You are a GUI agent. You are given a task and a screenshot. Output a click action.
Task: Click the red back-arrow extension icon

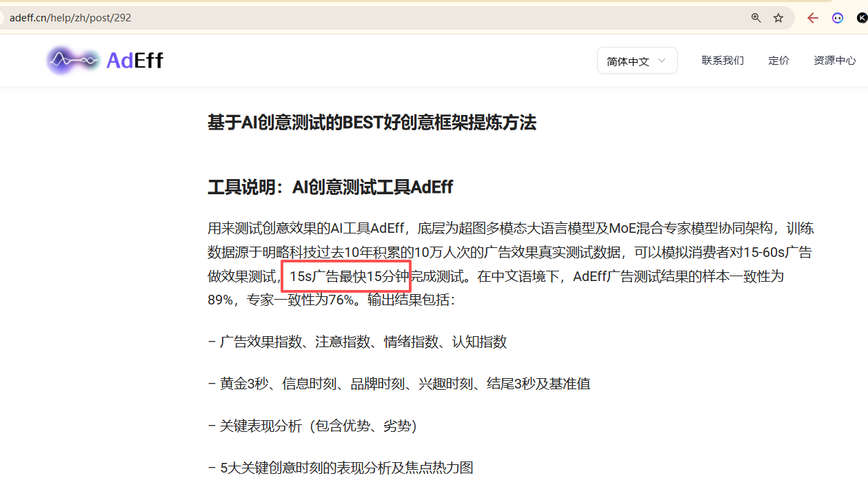pos(813,18)
